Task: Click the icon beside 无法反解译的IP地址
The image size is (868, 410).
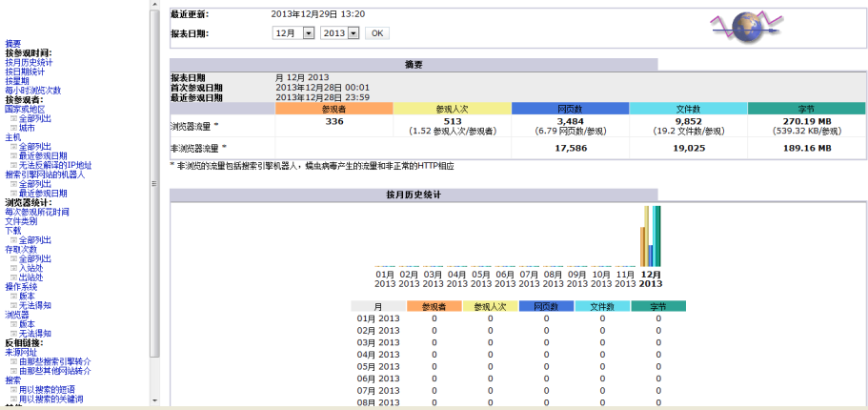Action: click(x=13, y=165)
